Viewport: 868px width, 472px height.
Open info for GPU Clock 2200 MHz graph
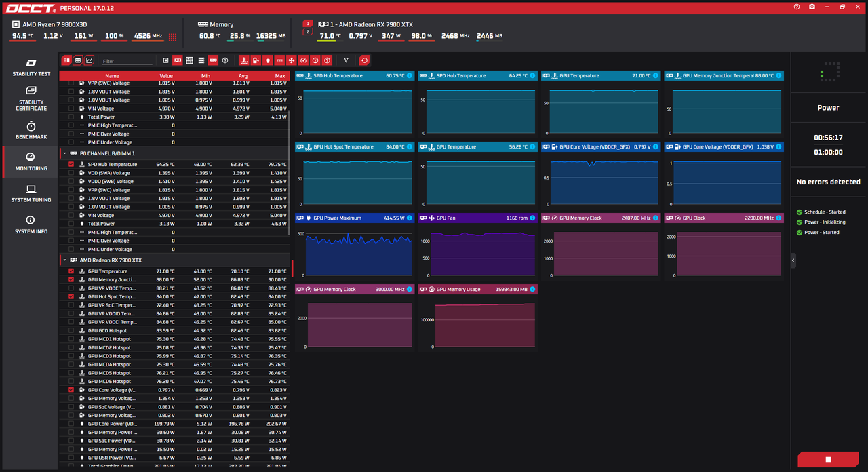click(778, 218)
